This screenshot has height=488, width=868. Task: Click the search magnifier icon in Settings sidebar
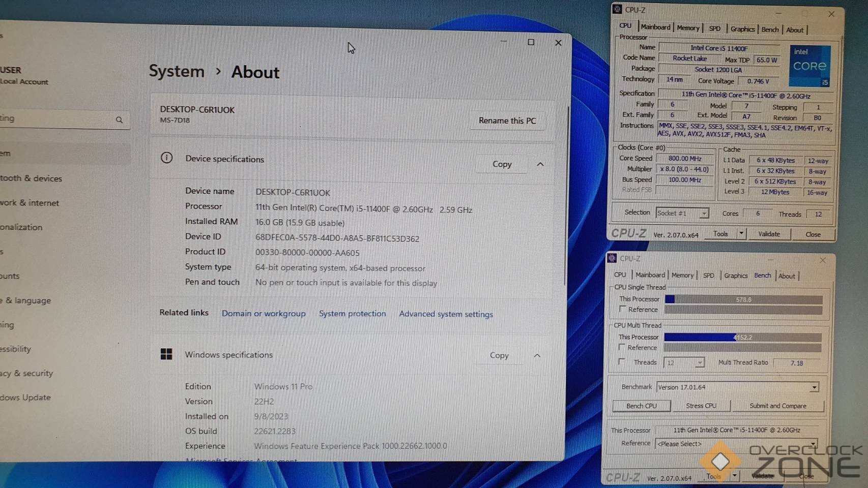[119, 120]
